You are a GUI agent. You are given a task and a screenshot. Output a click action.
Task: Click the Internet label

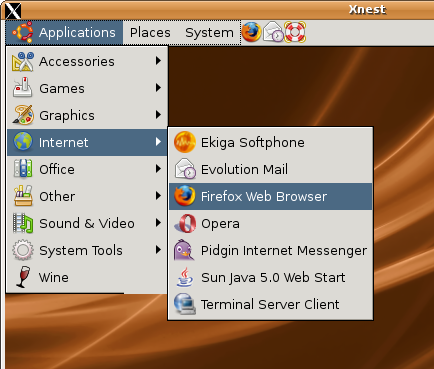pos(63,142)
